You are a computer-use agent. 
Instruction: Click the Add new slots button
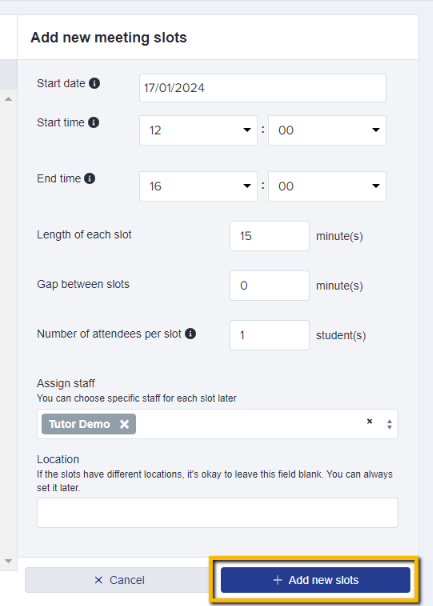[315, 580]
